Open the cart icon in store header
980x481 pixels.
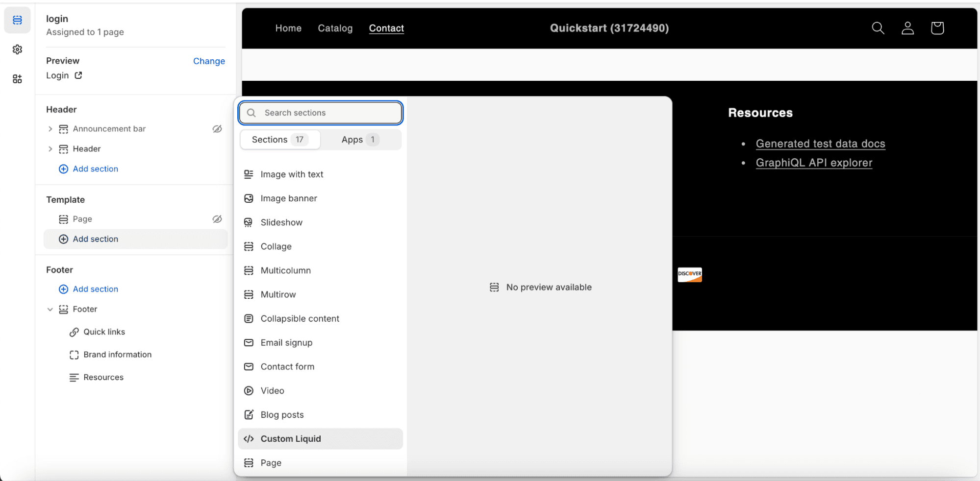tap(937, 28)
